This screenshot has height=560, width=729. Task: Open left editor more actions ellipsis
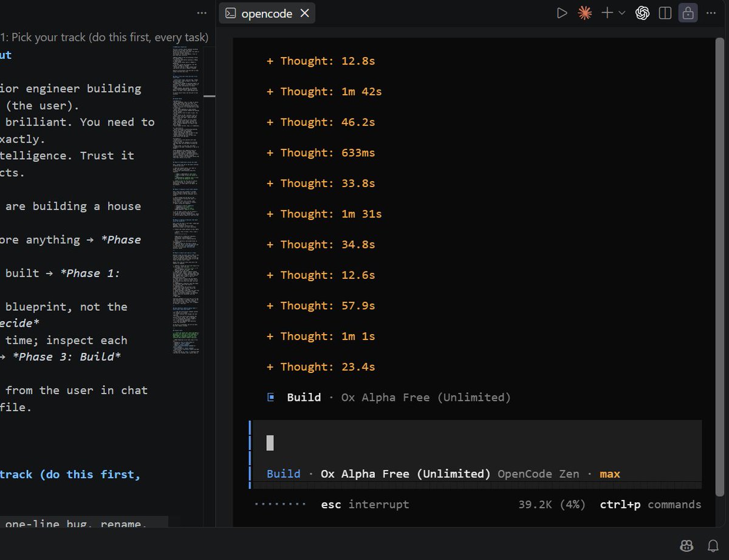[202, 13]
